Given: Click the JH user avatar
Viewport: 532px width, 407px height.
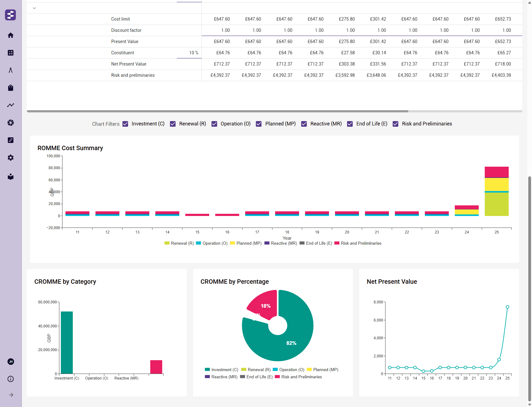Looking at the screenshot, I should [11, 361].
